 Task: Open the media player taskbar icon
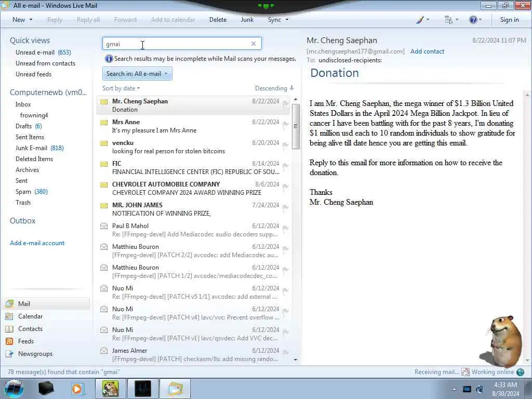tap(78, 389)
